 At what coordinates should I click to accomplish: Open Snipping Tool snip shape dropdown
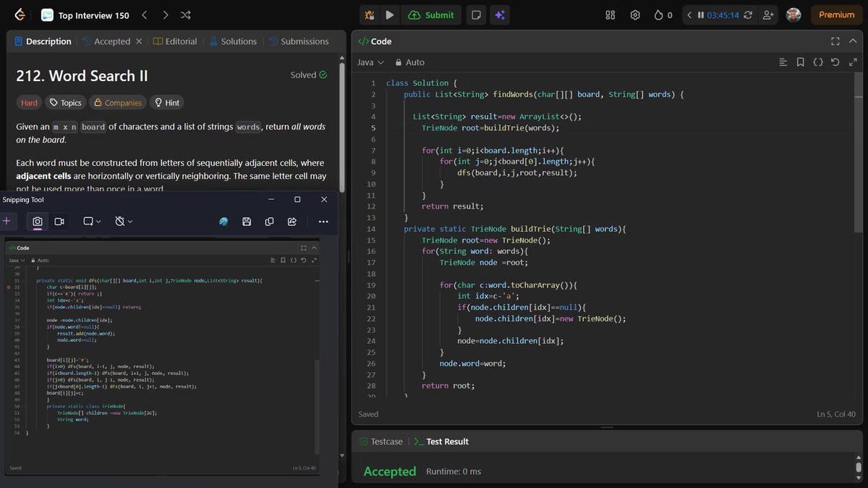click(92, 221)
